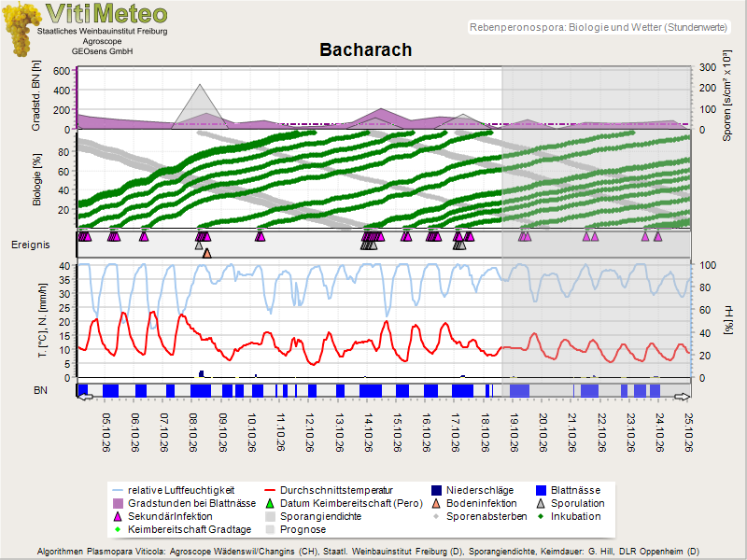
Task: Click the Inkubation green diamond legend icon
Action: coord(541,516)
